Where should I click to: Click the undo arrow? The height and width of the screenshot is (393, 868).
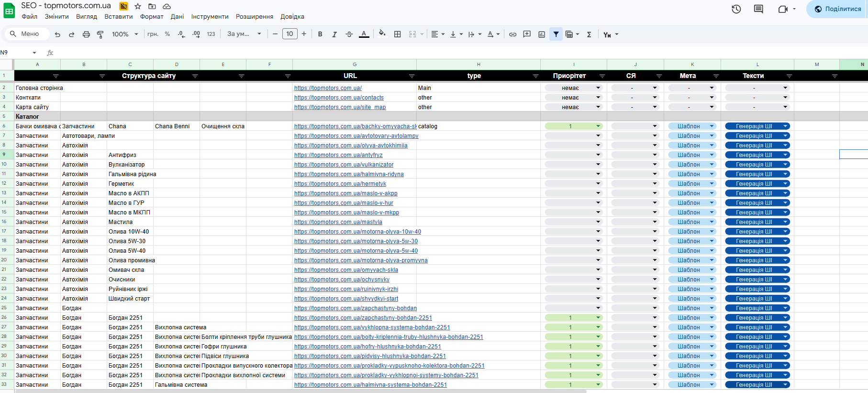[x=57, y=34]
